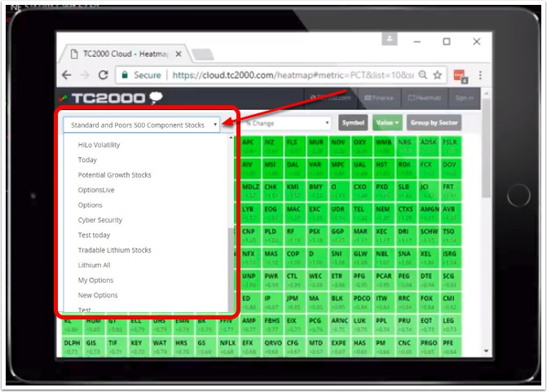This screenshot has height=392, width=547.
Task: Toggle the Symbol button
Action: [x=353, y=123]
